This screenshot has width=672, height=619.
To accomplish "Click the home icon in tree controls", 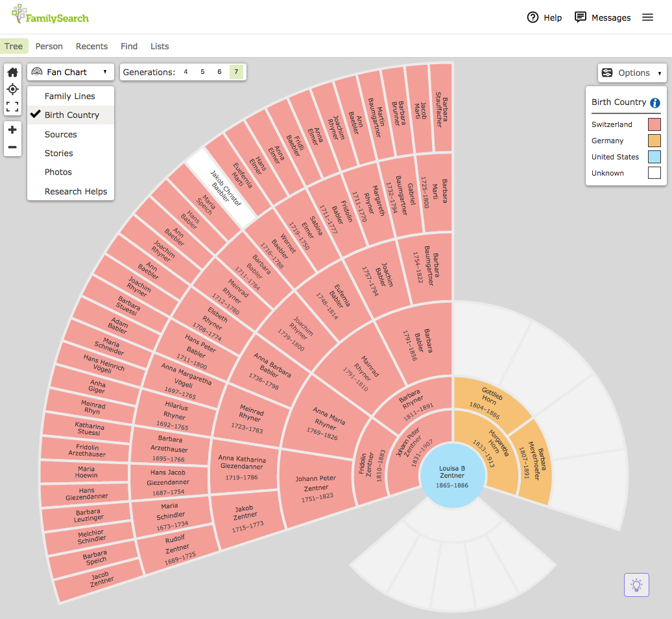I will (x=12, y=72).
